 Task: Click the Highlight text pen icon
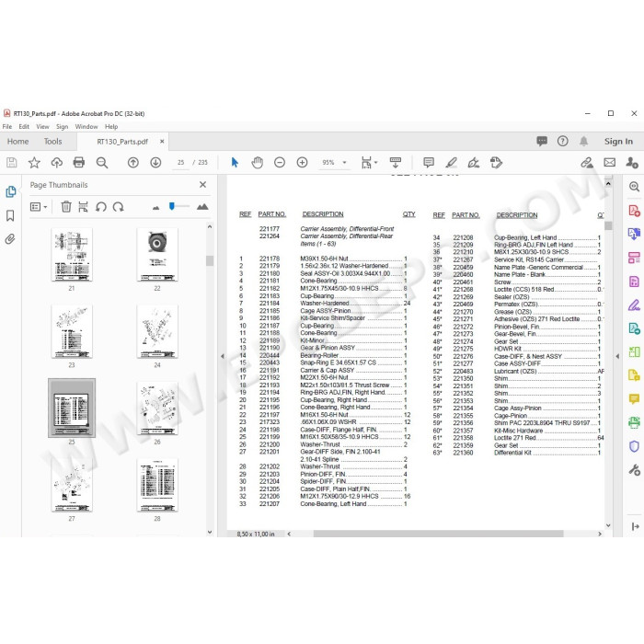pyautogui.click(x=452, y=163)
